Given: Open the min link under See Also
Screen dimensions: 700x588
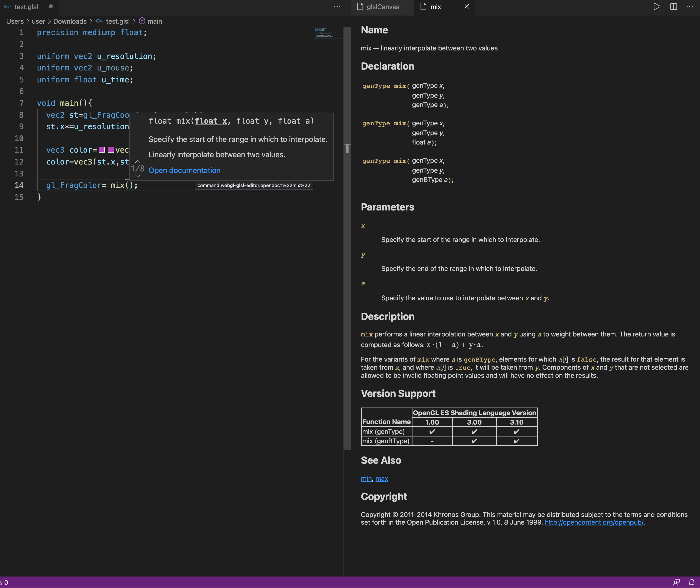Looking at the screenshot, I should pos(366,478).
